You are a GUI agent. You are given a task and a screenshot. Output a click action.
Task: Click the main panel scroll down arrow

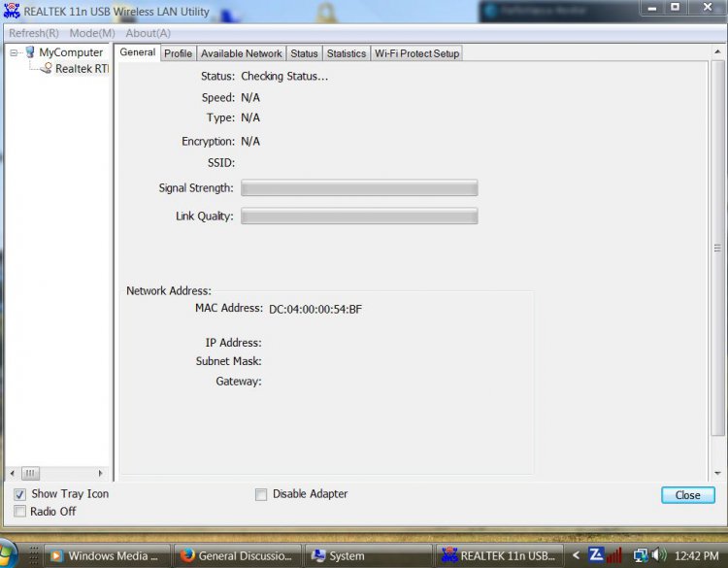(x=717, y=474)
